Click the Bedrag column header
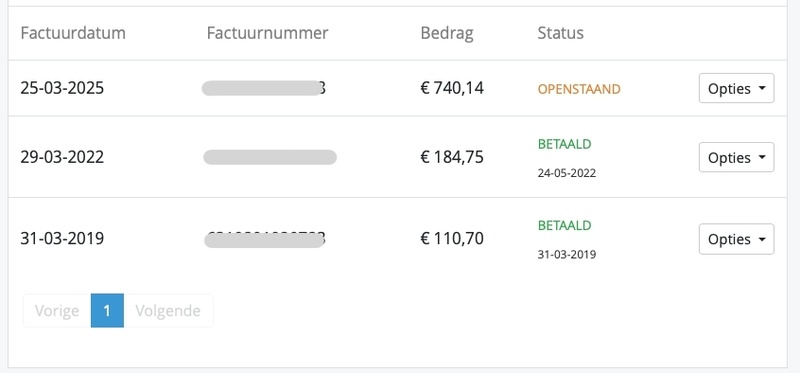This screenshot has height=373, width=800. pos(447,34)
